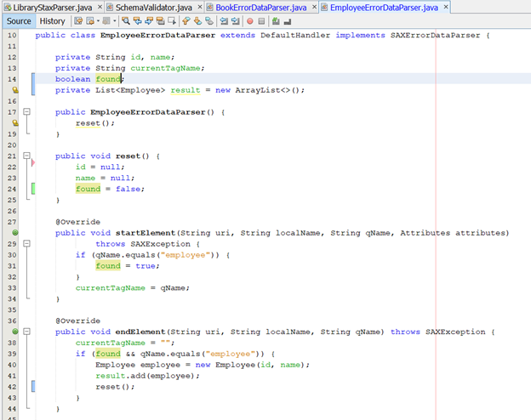Click the Find Selection magnifier icon
This screenshot has width=531, height=420.
point(126,21)
